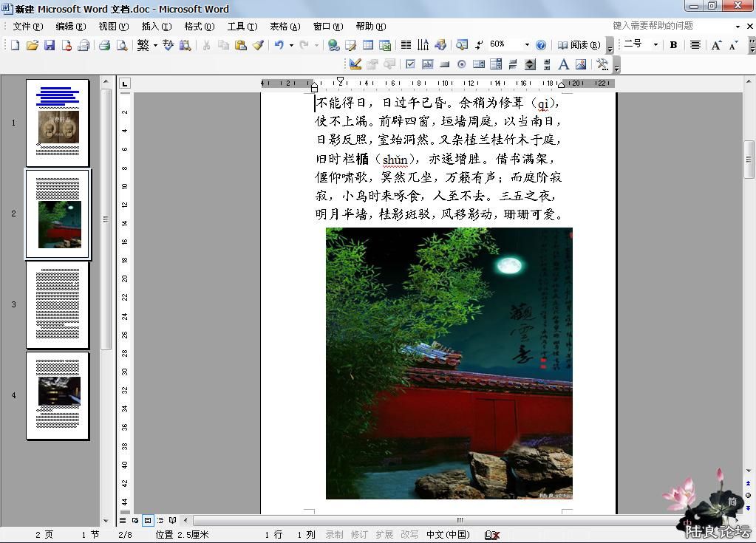Insert an option button control from the toolbox
This screenshot has height=543, width=756.
coord(462,64)
